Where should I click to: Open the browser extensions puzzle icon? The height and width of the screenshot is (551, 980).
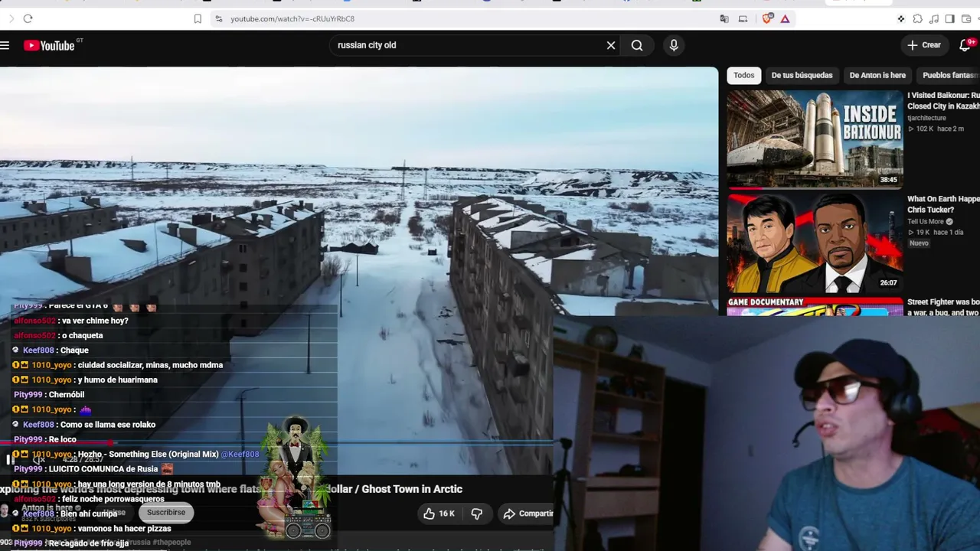tap(917, 18)
